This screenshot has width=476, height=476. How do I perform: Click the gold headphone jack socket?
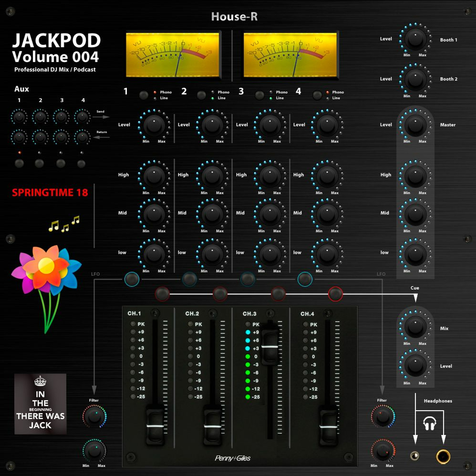pyautogui.click(x=443, y=456)
